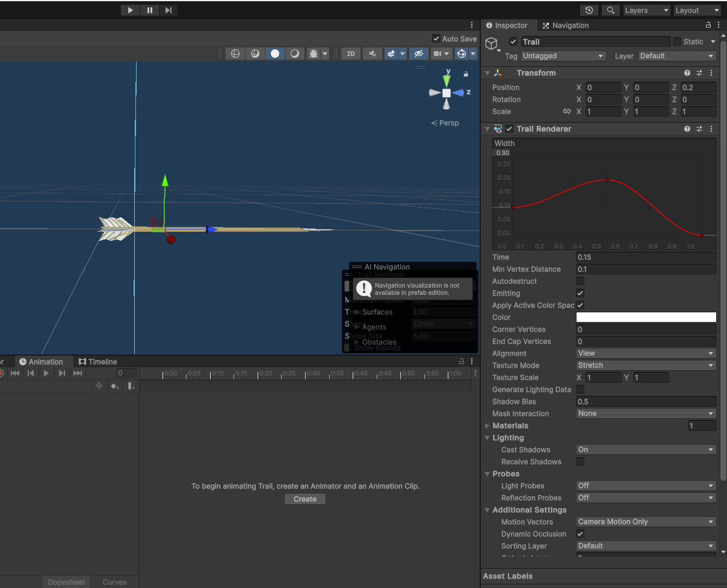This screenshot has width=727, height=588.
Task: Toggle Auto Save checkbox
Action: click(x=436, y=39)
